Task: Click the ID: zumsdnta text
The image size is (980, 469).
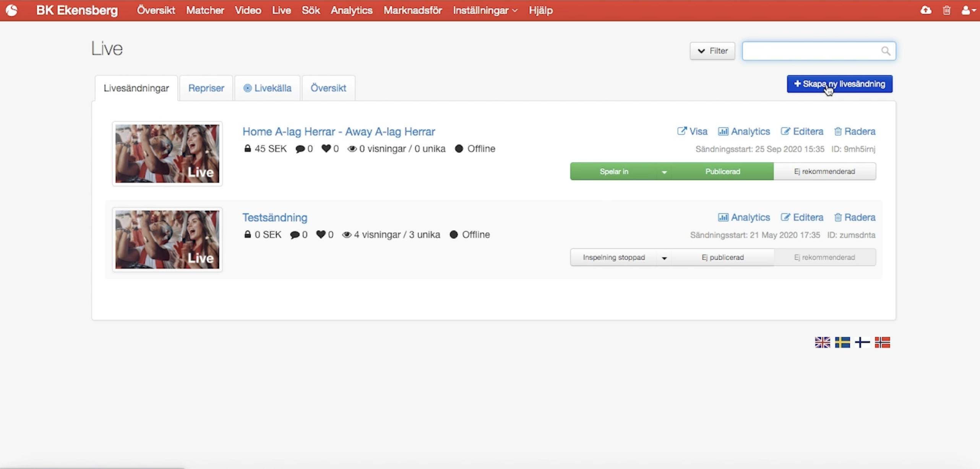Action: [x=851, y=235]
